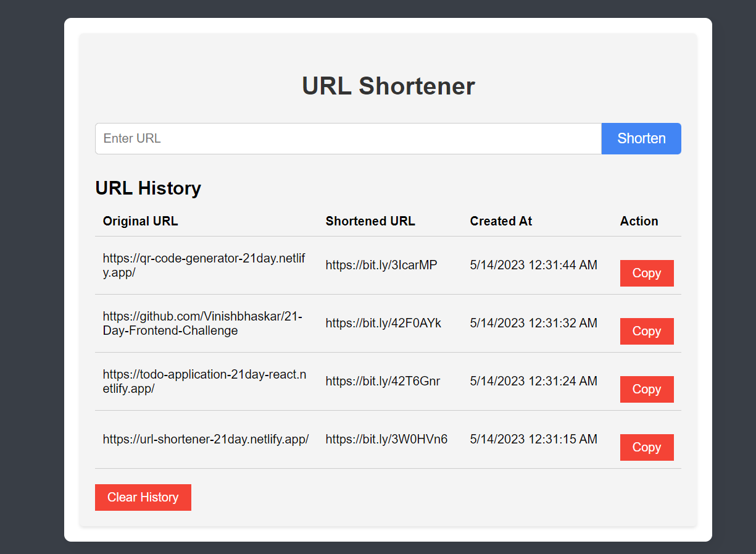756x554 pixels.
Task: Copy the bit.ly/42T6Gnr shortened link
Action: 647,389
